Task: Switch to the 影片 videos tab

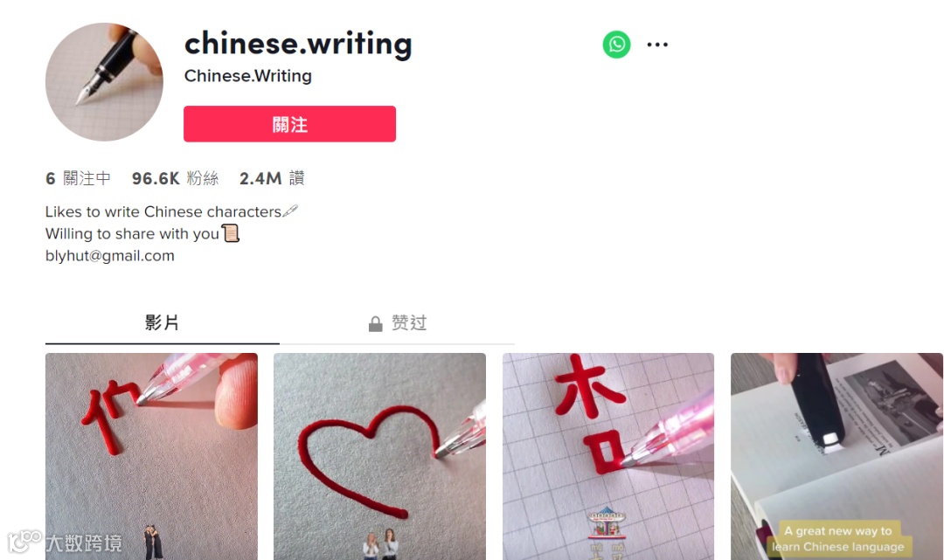Action: click(162, 323)
